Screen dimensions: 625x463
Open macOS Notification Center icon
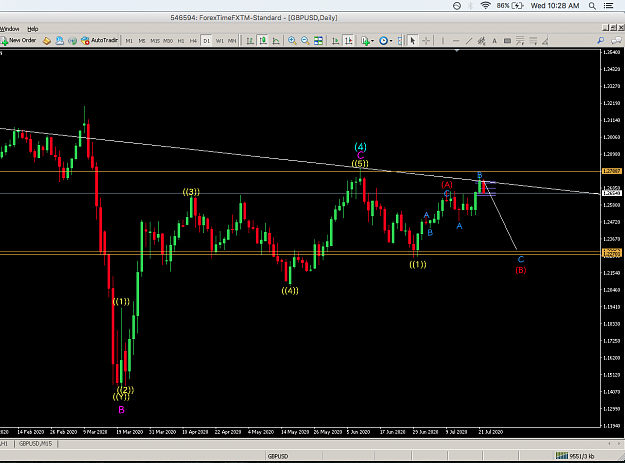609,6
